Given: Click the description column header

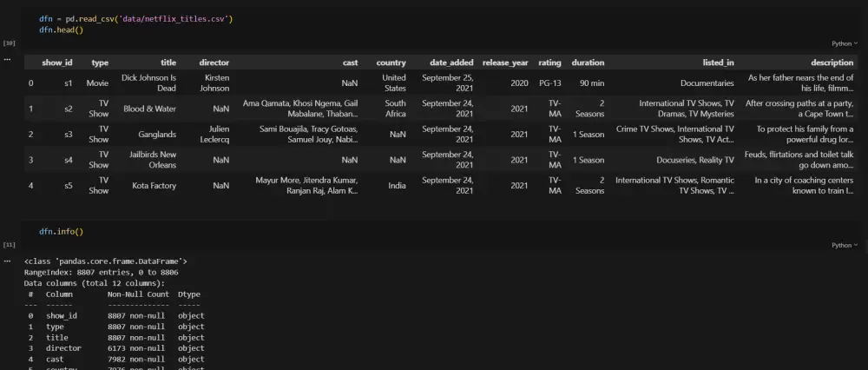Looking at the screenshot, I should coord(832,63).
